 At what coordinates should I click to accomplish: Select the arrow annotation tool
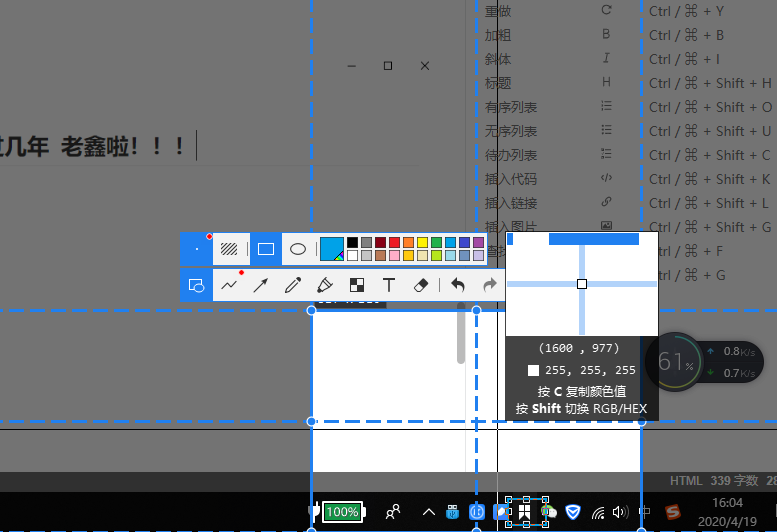[x=261, y=285]
